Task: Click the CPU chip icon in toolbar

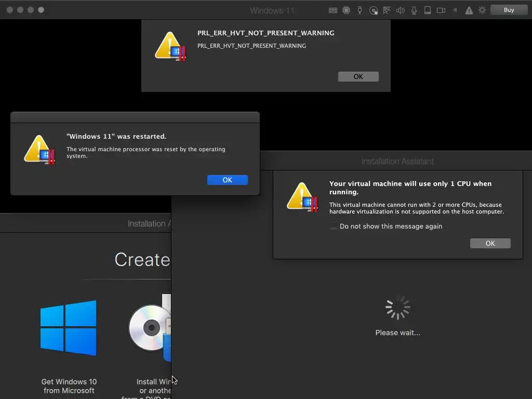Action: point(346,10)
